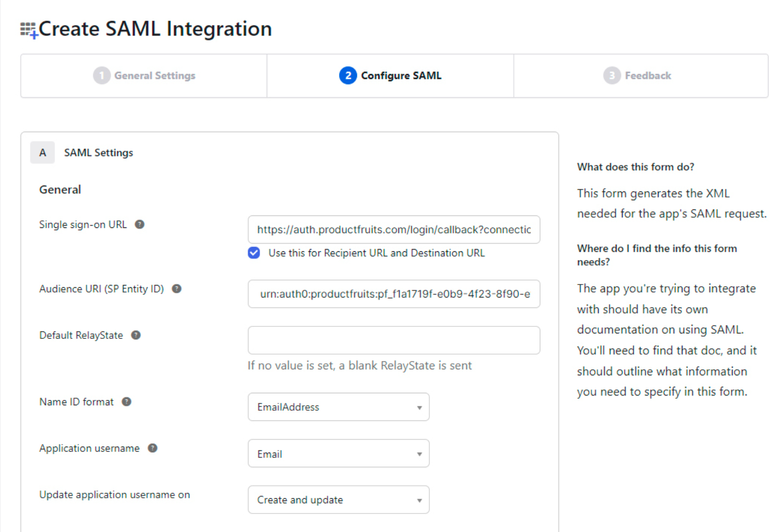Expand the Application username dropdown
The height and width of the screenshot is (532, 781).
[x=339, y=454]
